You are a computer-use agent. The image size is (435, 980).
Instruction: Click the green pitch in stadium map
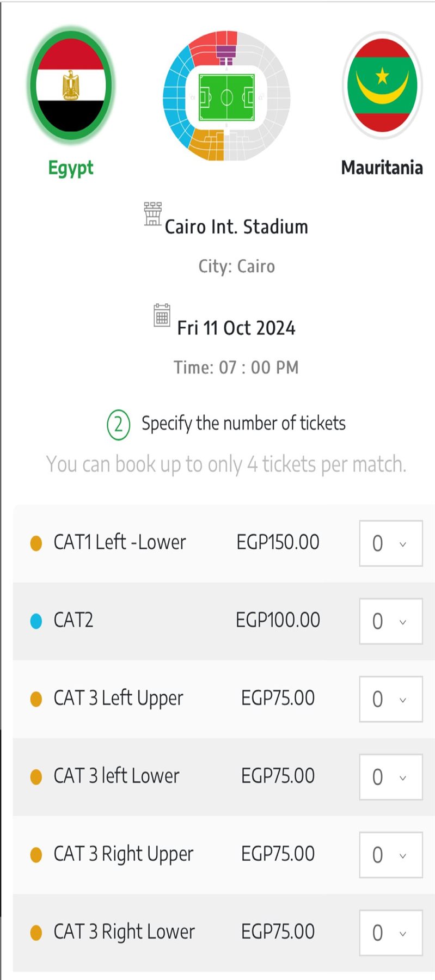[x=226, y=98]
